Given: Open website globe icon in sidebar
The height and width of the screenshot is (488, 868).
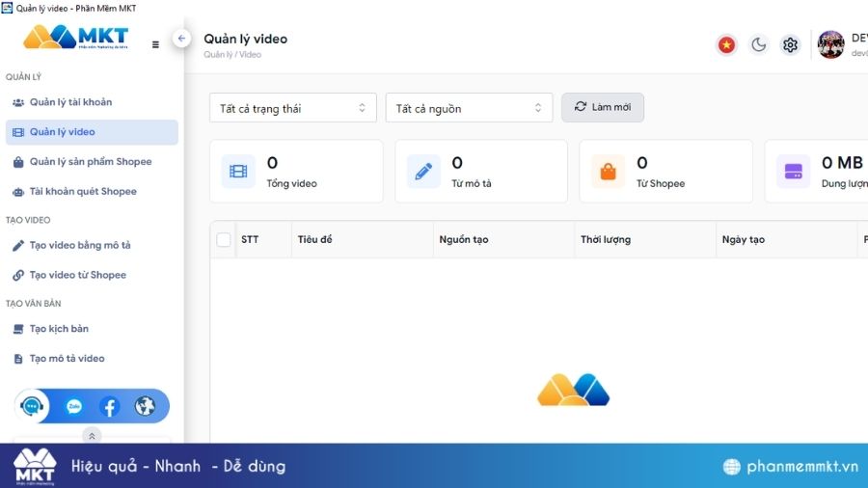Looking at the screenshot, I should (x=145, y=407).
